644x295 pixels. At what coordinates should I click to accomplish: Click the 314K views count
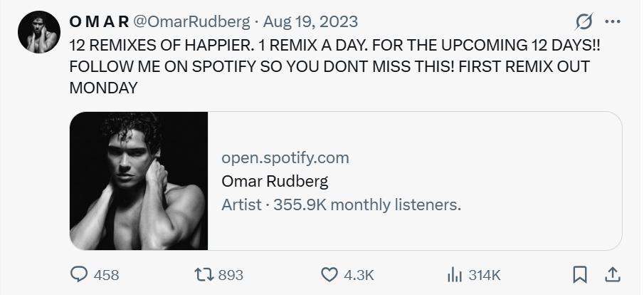click(x=485, y=275)
